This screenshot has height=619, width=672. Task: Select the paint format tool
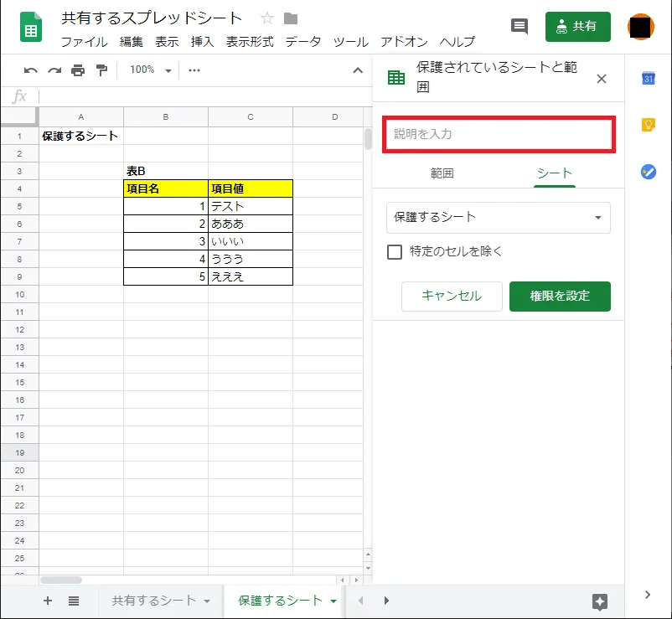(101, 70)
